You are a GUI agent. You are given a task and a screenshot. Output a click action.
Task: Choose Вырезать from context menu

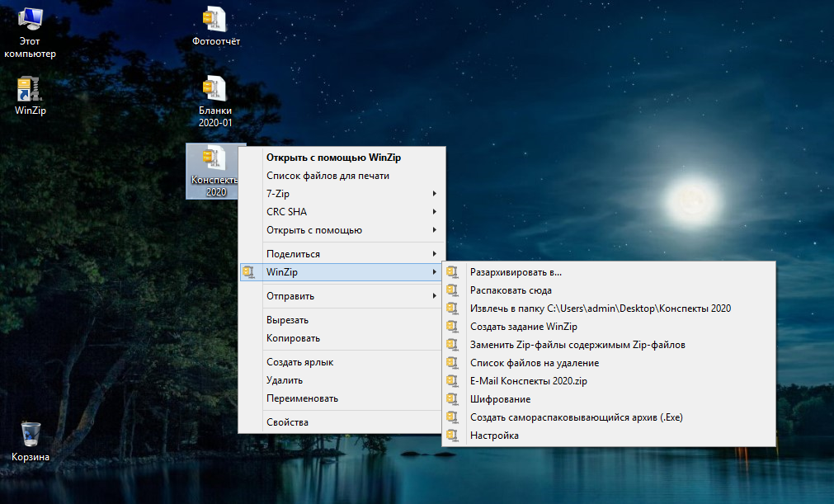[341, 320]
